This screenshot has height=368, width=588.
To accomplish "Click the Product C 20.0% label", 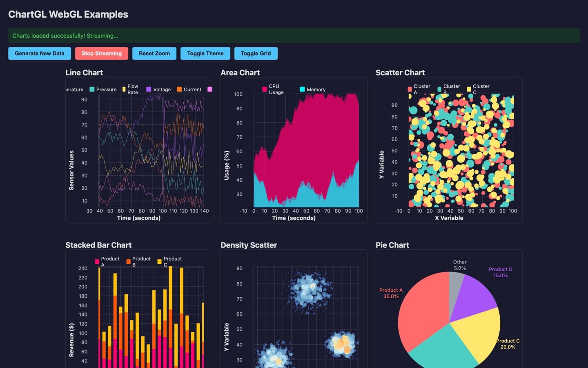I will (x=508, y=344).
